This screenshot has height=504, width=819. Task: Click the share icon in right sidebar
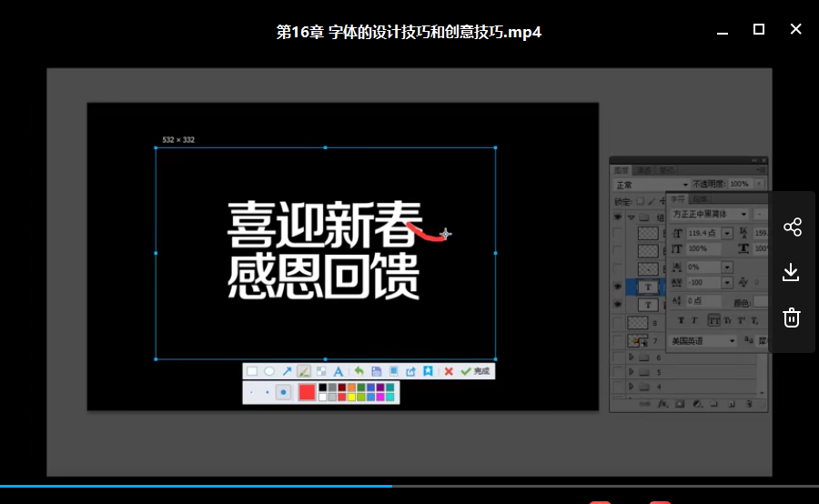tap(792, 227)
